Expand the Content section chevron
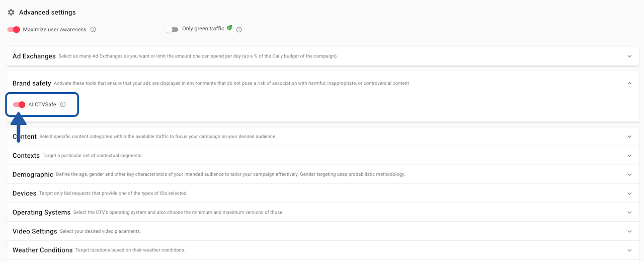 coord(629,137)
